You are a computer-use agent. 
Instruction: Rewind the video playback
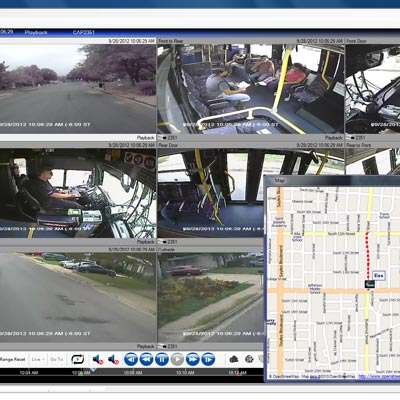coord(146,359)
